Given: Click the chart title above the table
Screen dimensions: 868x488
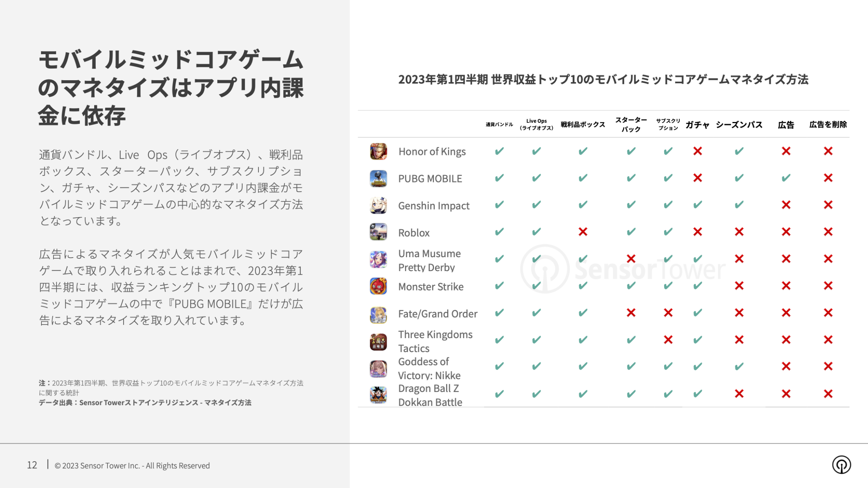Looking at the screenshot, I should tap(603, 79).
